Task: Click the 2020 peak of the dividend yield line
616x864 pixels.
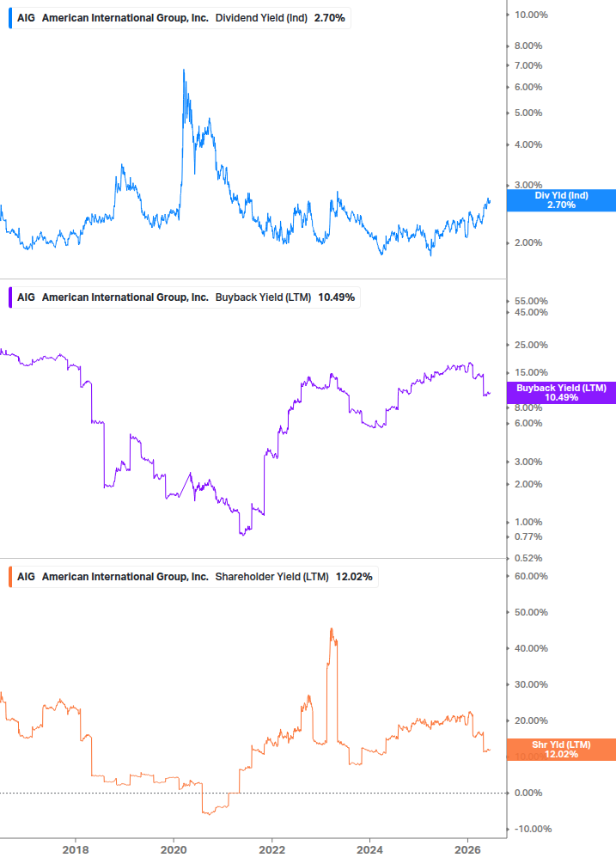Action: point(183,70)
